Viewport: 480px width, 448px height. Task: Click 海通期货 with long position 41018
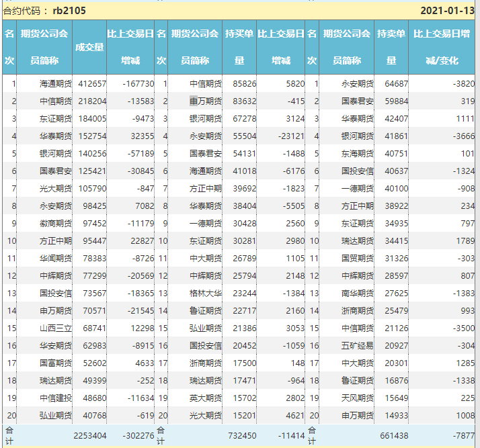point(206,171)
